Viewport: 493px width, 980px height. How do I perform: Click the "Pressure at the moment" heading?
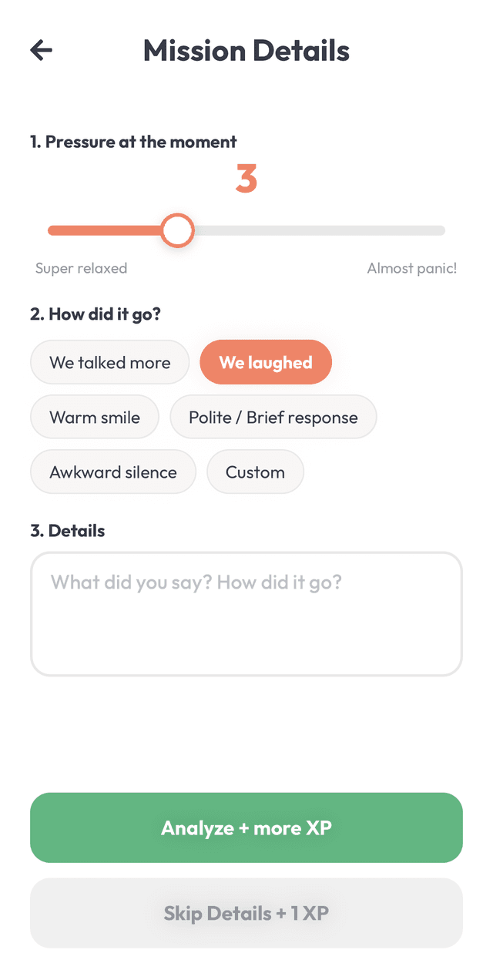133,142
